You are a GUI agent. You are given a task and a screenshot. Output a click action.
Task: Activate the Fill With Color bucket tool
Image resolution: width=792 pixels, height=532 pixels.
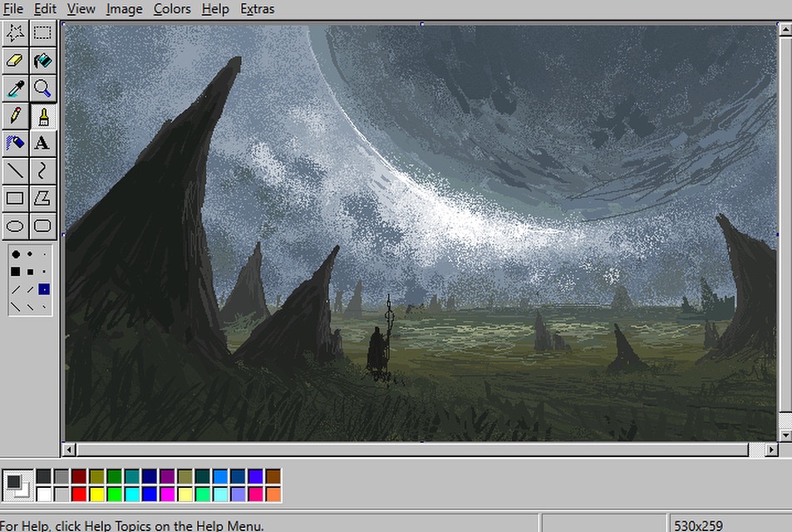42,61
